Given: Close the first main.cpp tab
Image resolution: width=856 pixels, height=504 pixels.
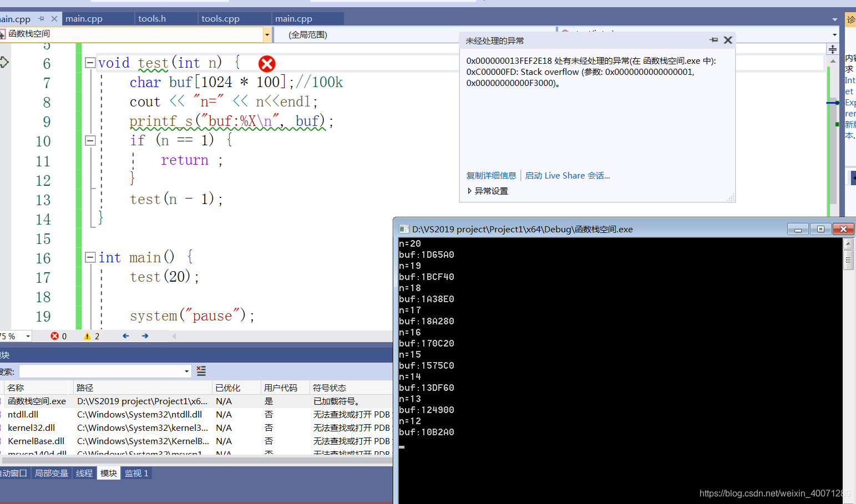Looking at the screenshot, I should coord(54,18).
